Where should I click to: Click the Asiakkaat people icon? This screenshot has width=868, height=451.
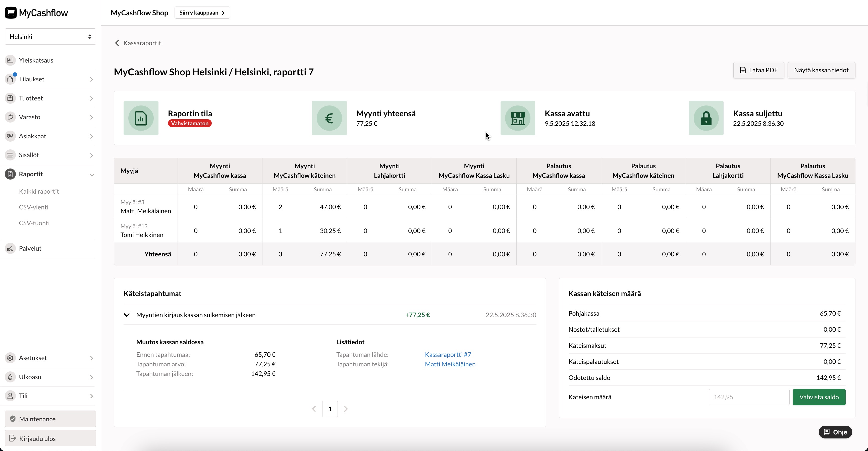pos(11,136)
